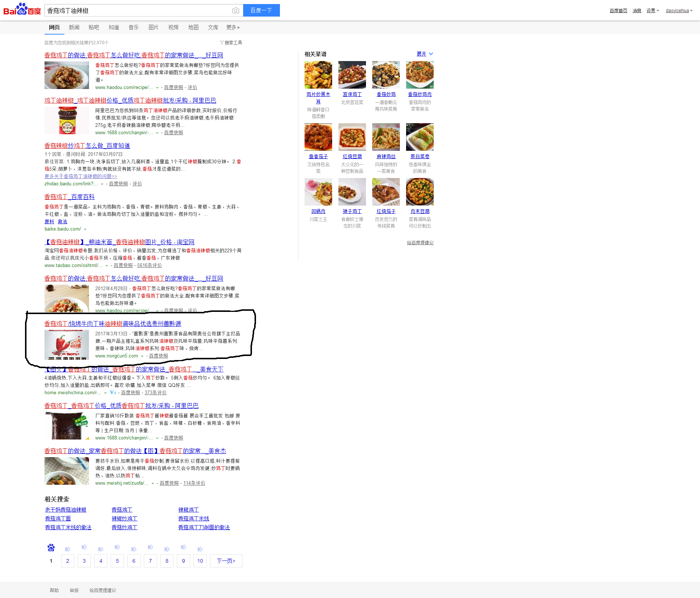Image resolution: width=700 pixels, height=598 pixels.
Task: Go to results page 2
Action: (68, 561)
